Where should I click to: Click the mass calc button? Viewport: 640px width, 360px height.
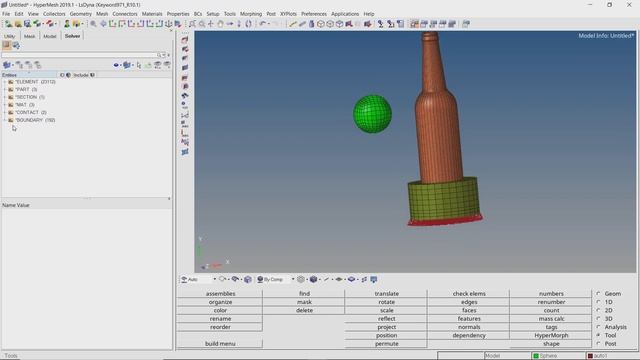pyautogui.click(x=551, y=318)
